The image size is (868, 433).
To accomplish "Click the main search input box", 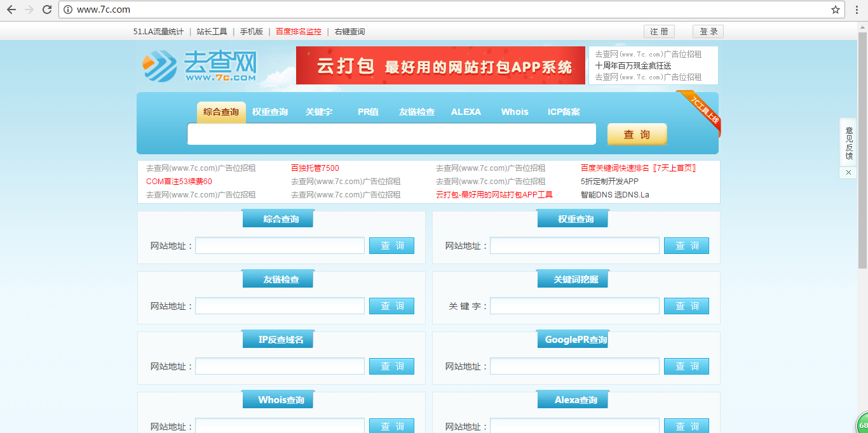I will tap(391, 134).
